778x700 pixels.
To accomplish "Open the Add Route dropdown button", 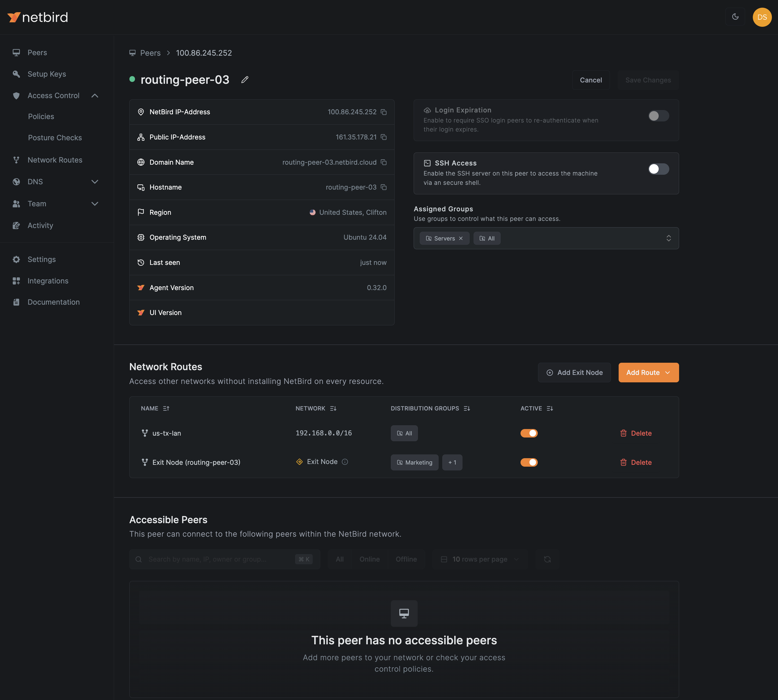I will pos(648,372).
